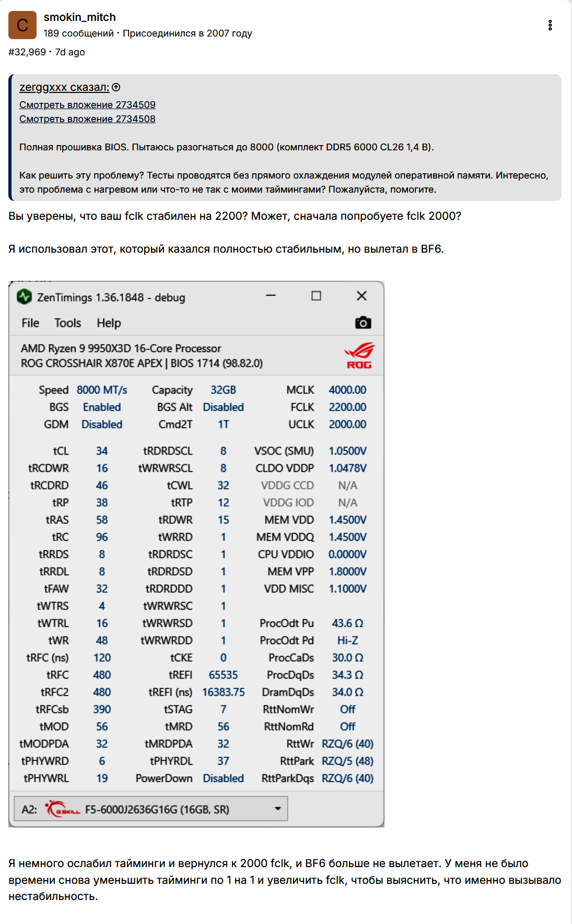
Task: Click the Speed value 8000 MT/s
Action: point(102,390)
